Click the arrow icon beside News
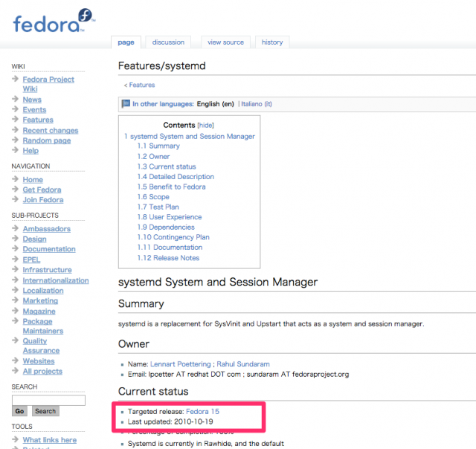476x449 pixels. coord(16,99)
